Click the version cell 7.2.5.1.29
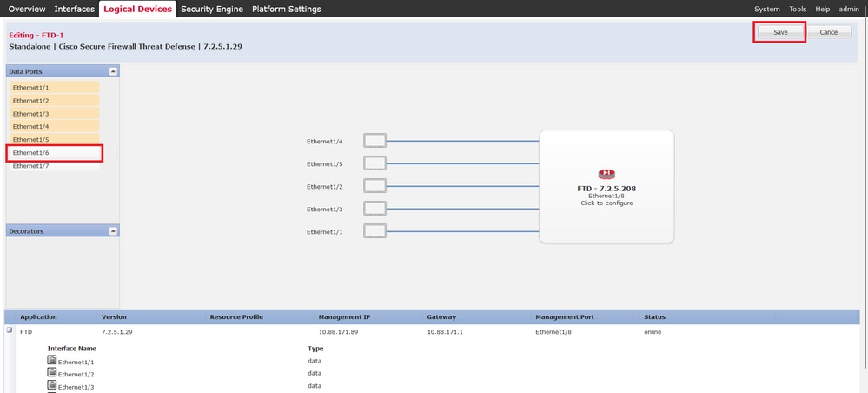This screenshot has height=393, width=868. click(x=116, y=332)
